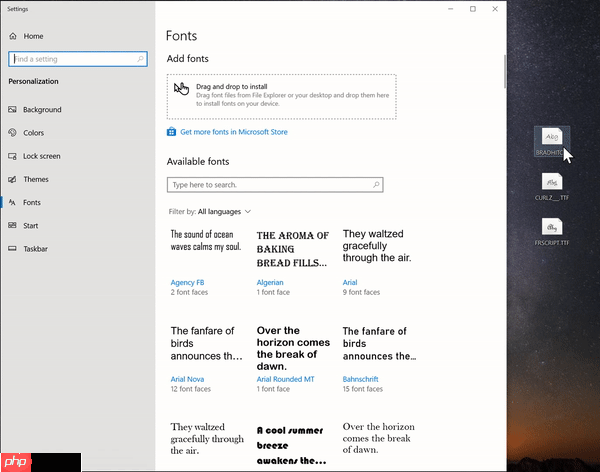Viewport: 600px width, 472px height.
Task: Open the Algerian font link
Action: click(270, 283)
